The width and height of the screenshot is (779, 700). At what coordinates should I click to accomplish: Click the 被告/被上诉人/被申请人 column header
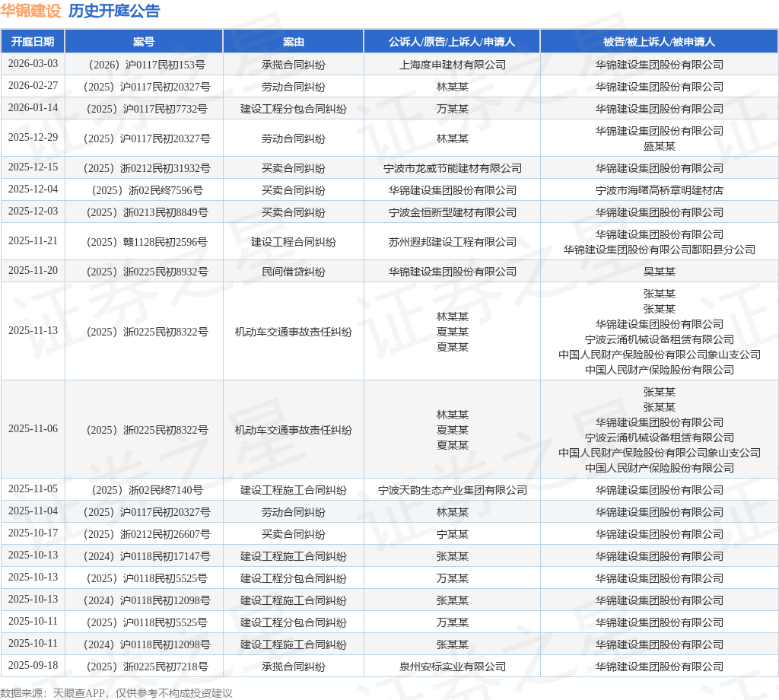point(659,42)
